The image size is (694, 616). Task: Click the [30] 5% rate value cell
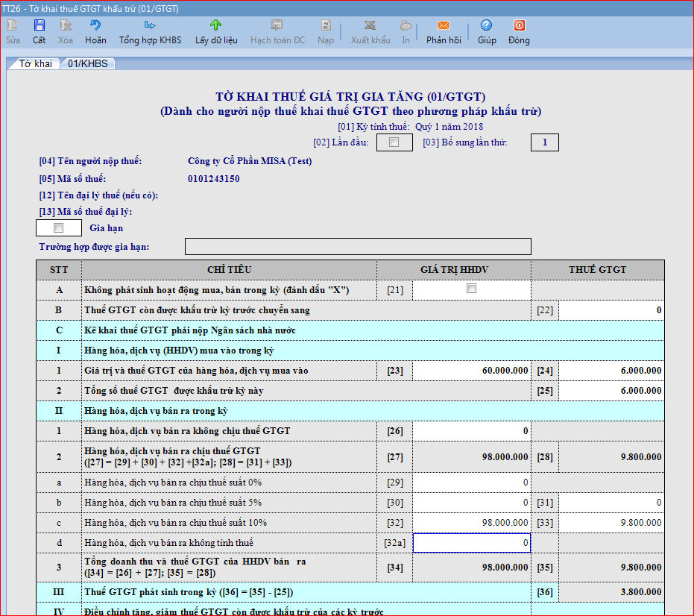coord(471,503)
